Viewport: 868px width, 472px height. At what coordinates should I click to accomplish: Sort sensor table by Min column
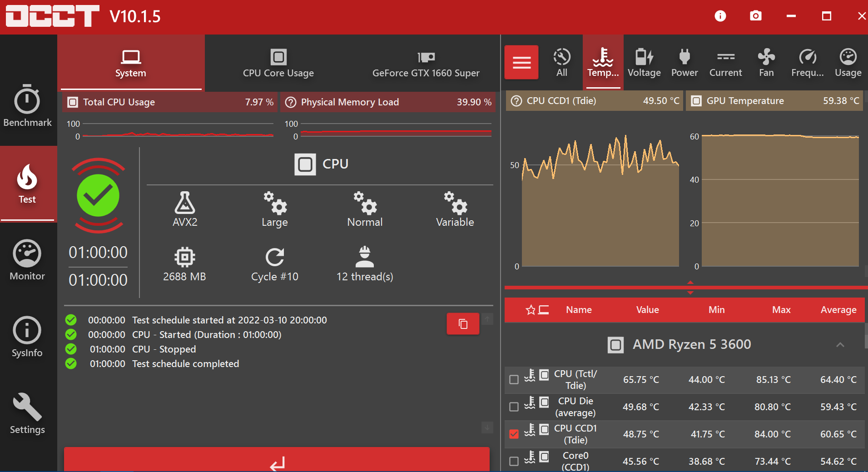[717, 310]
